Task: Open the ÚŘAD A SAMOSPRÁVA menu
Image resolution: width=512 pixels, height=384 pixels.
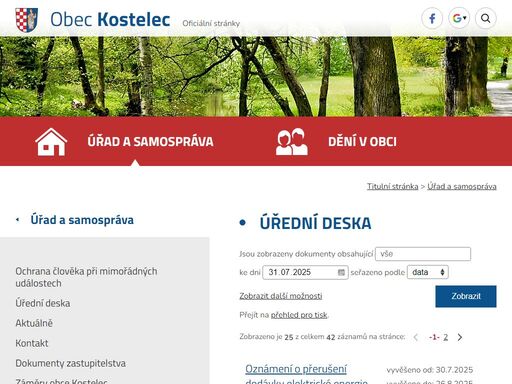Action: (150, 142)
